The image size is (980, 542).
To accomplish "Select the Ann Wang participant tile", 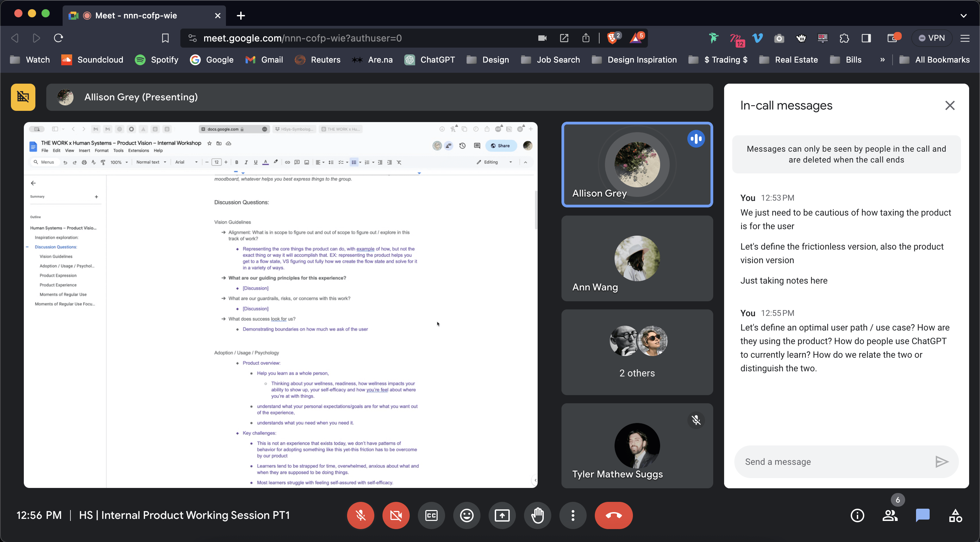I will click(x=637, y=258).
